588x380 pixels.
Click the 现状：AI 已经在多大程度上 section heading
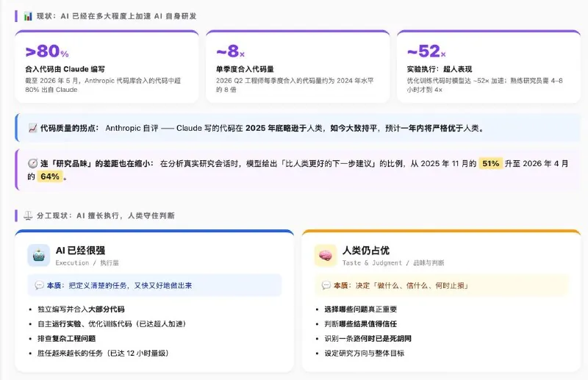116,16
